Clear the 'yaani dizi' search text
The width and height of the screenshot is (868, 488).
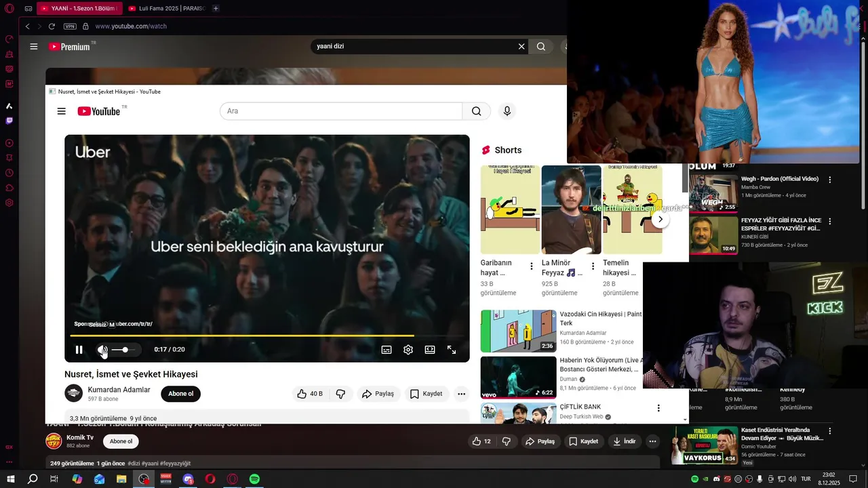pos(521,47)
